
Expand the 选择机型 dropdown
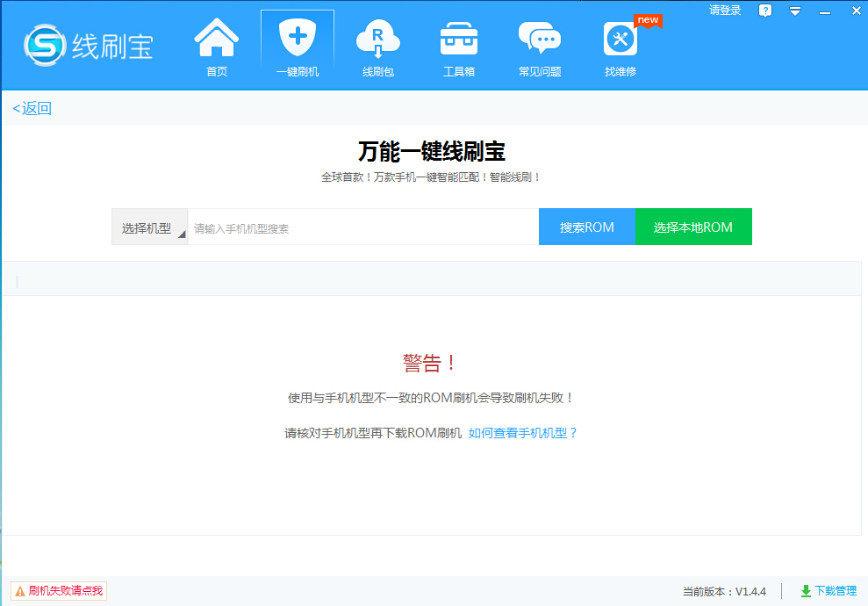pyautogui.click(x=149, y=227)
